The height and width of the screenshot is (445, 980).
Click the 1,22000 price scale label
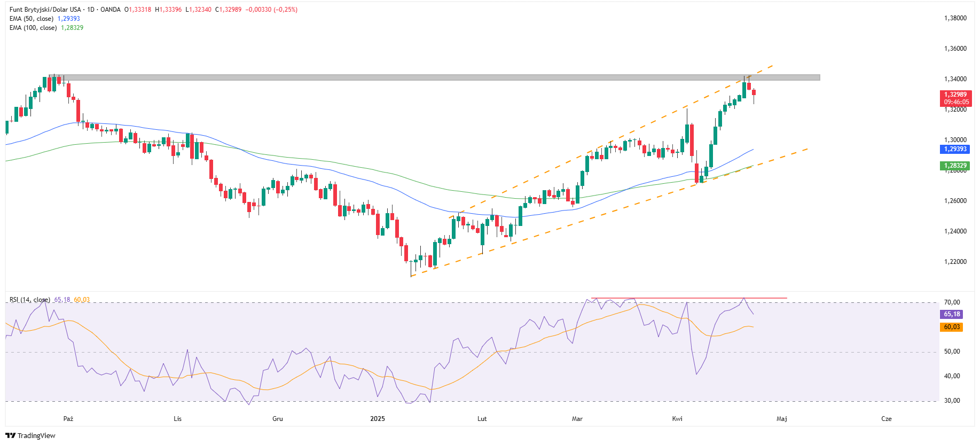click(x=955, y=262)
